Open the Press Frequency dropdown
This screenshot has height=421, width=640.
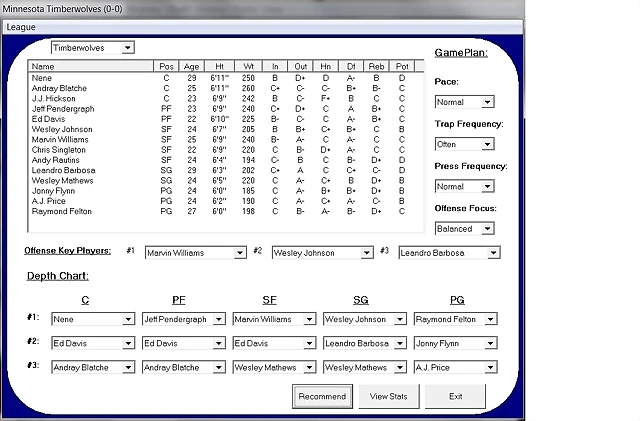coord(465,187)
